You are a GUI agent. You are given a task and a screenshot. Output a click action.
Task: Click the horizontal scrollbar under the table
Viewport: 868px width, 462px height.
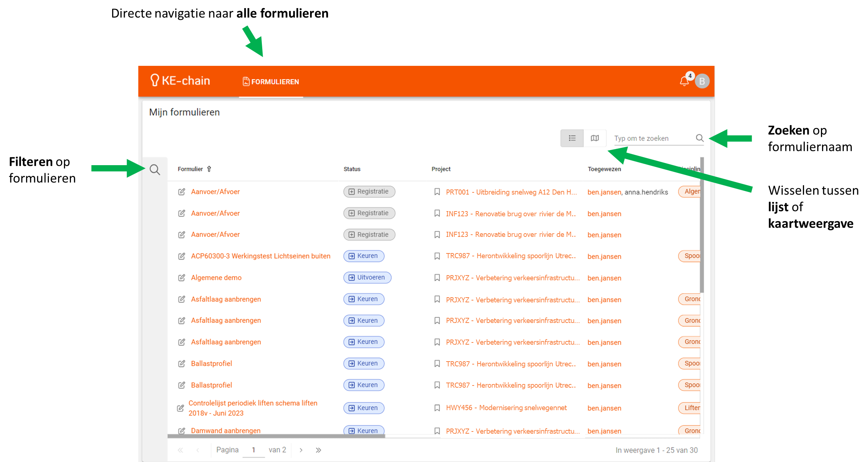tap(276, 436)
